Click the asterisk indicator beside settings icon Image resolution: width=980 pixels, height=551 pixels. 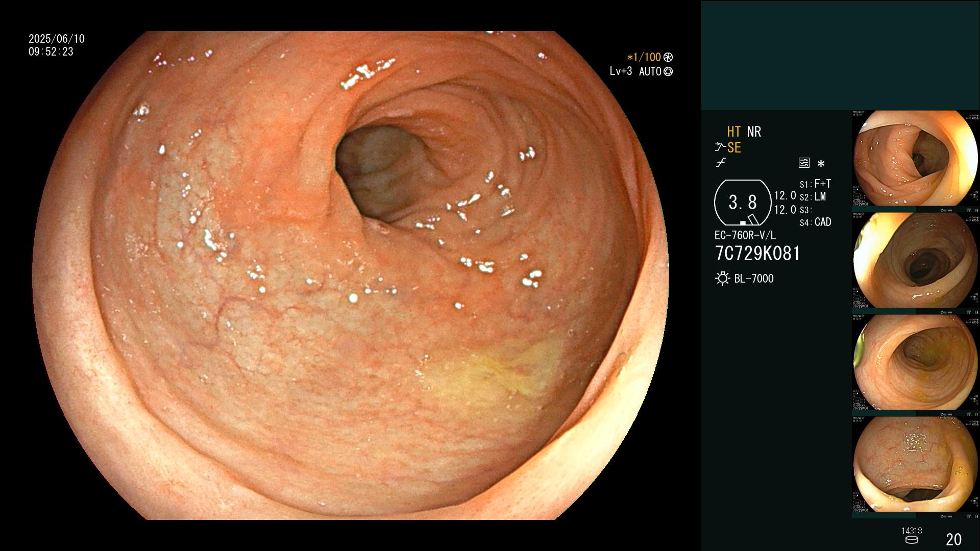(x=821, y=164)
